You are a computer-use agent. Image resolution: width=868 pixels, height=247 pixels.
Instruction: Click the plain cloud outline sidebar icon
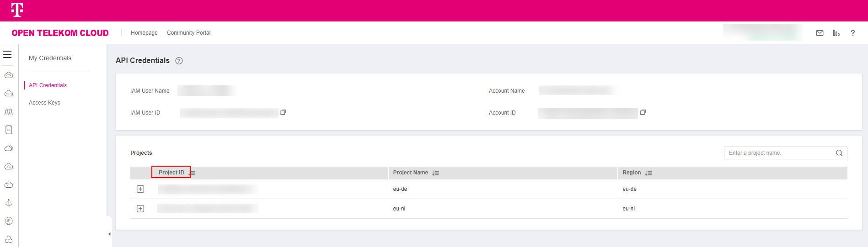pos(9,148)
